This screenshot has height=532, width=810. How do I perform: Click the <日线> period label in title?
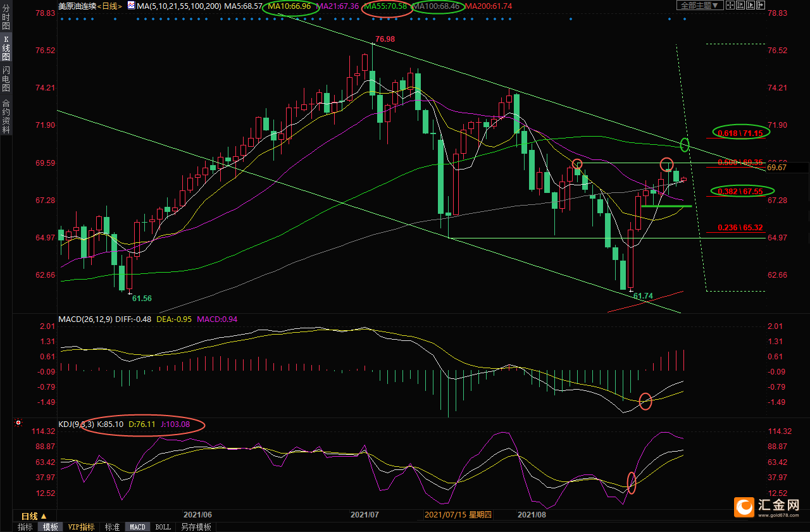click(x=109, y=6)
